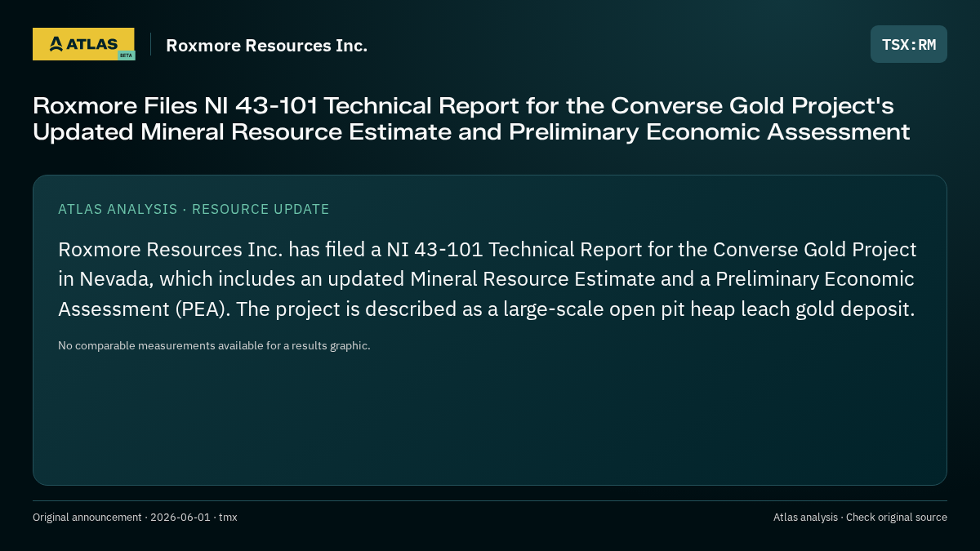Click the Original announcement date footer text

(x=135, y=518)
